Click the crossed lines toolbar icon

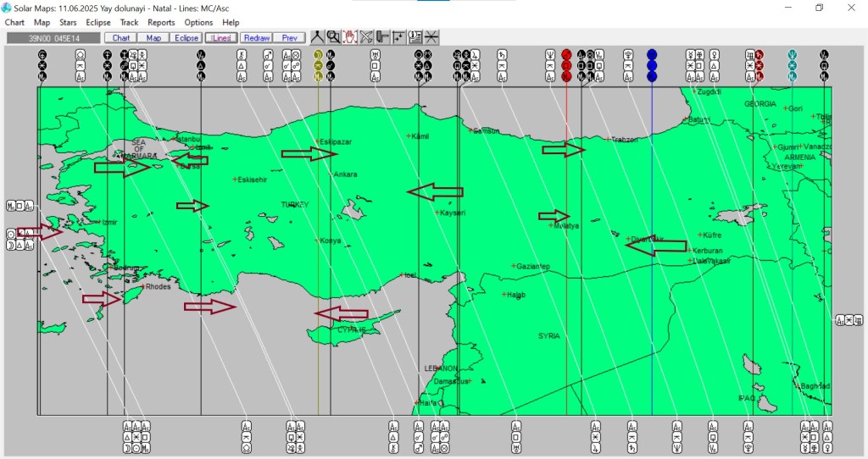pos(366,37)
